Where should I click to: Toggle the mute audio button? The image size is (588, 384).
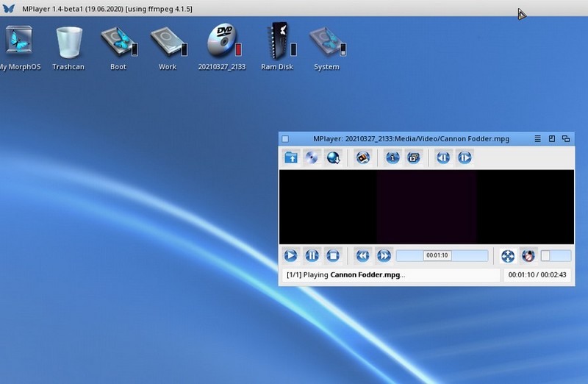pyautogui.click(x=528, y=256)
